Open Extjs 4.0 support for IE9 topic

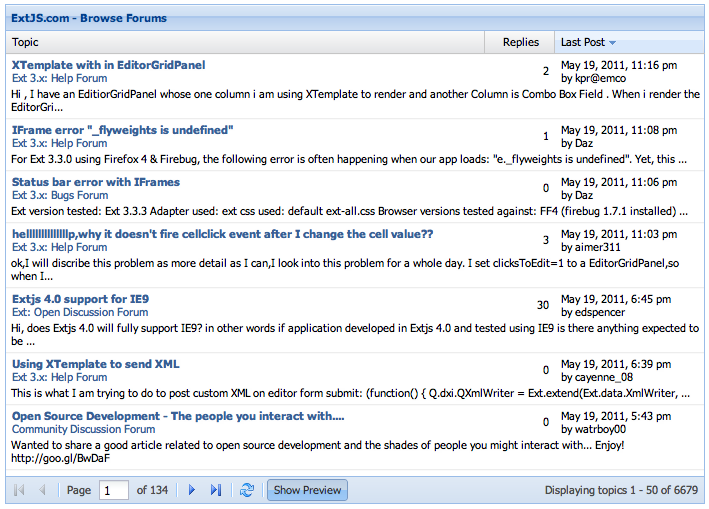pyautogui.click(x=80, y=299)
